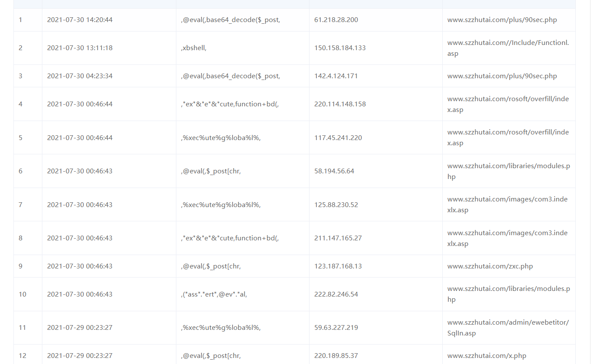Viewport: 600px width, 364px height.
Task: Click the IP address 150.158.184.133
Action: click(x=340, y=48)
